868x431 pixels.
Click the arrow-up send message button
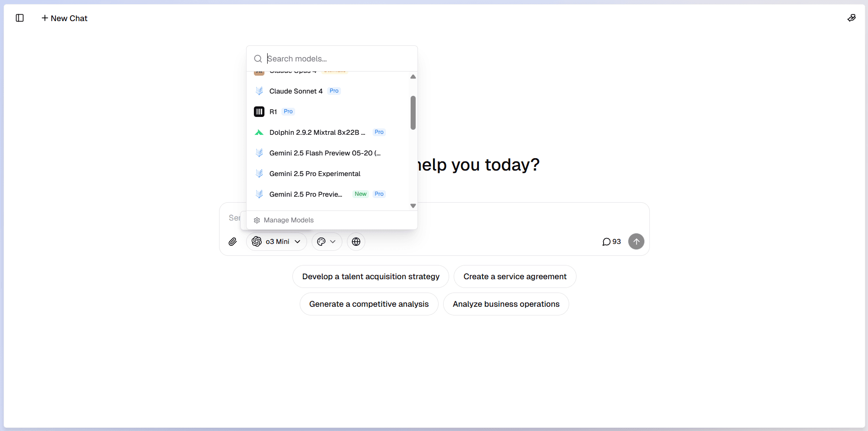click(x=636, y=242)
